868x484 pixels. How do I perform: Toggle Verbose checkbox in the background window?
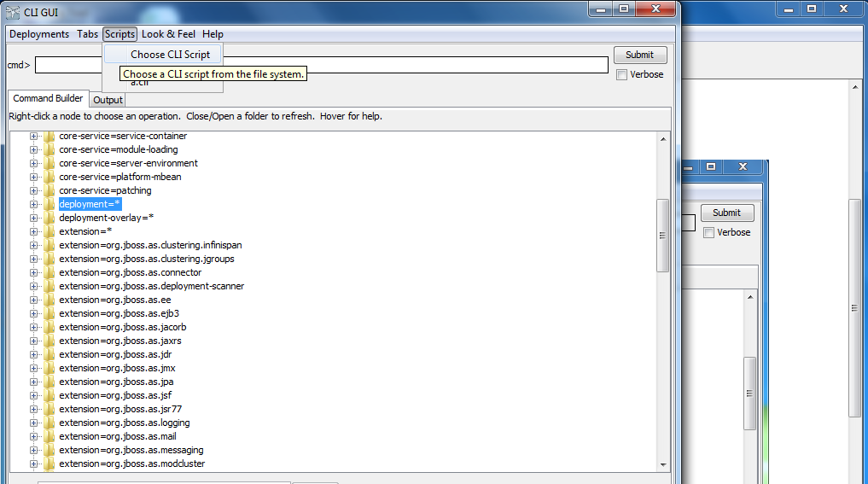coord(708,232)
